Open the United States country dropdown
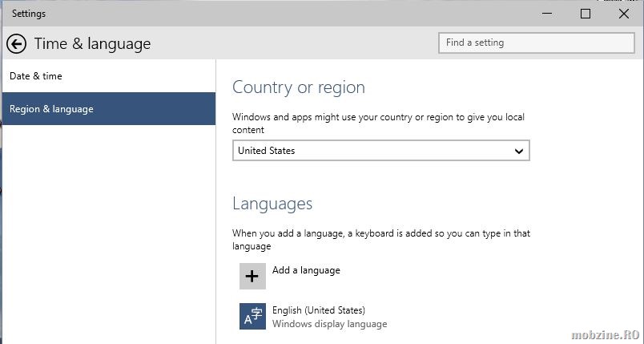 pos(380,151)
